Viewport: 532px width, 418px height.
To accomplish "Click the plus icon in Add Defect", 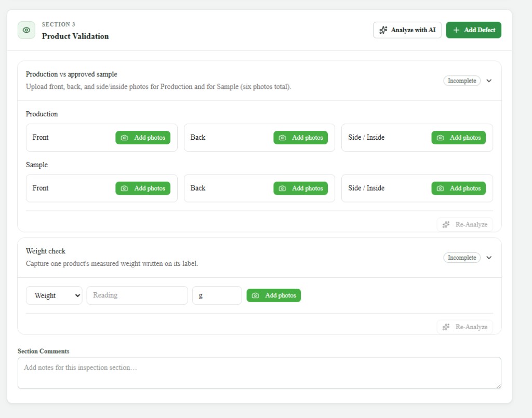I will pyautogui.click(x=456, y=30).
